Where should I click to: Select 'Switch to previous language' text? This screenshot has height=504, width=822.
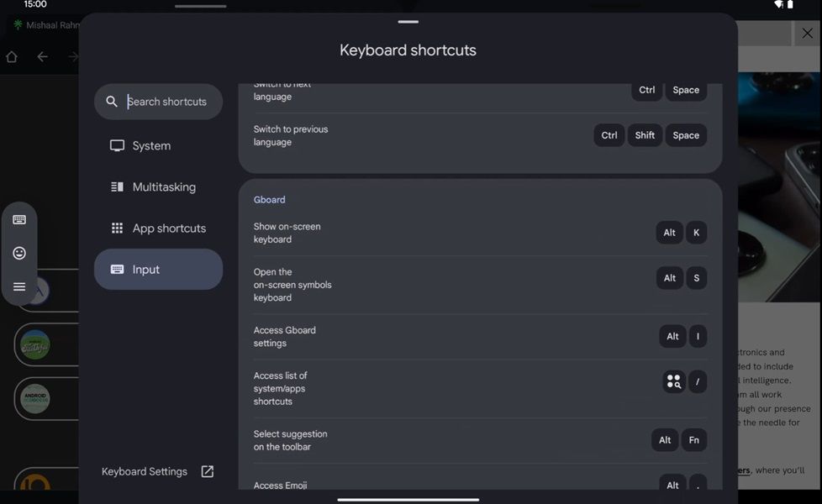click(291, 135)
